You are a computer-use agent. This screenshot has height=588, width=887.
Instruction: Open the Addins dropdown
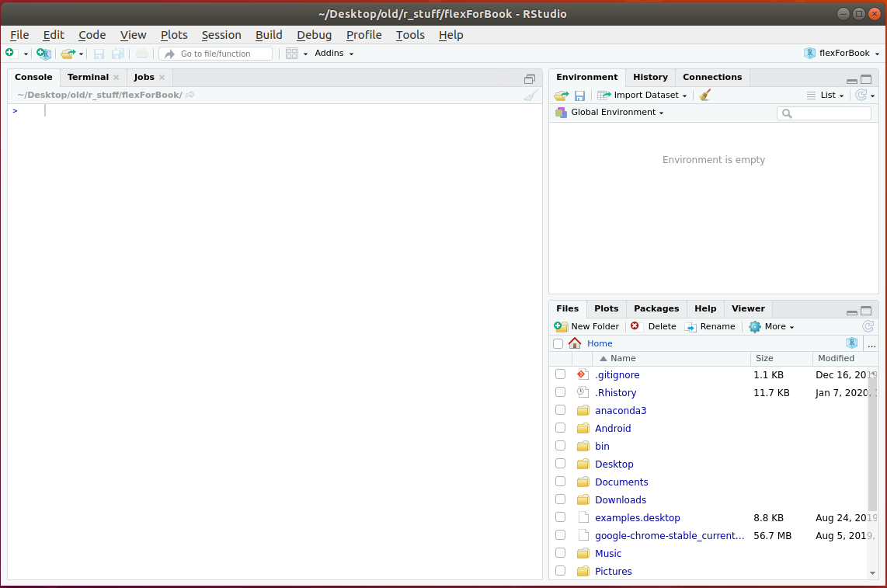334,53
